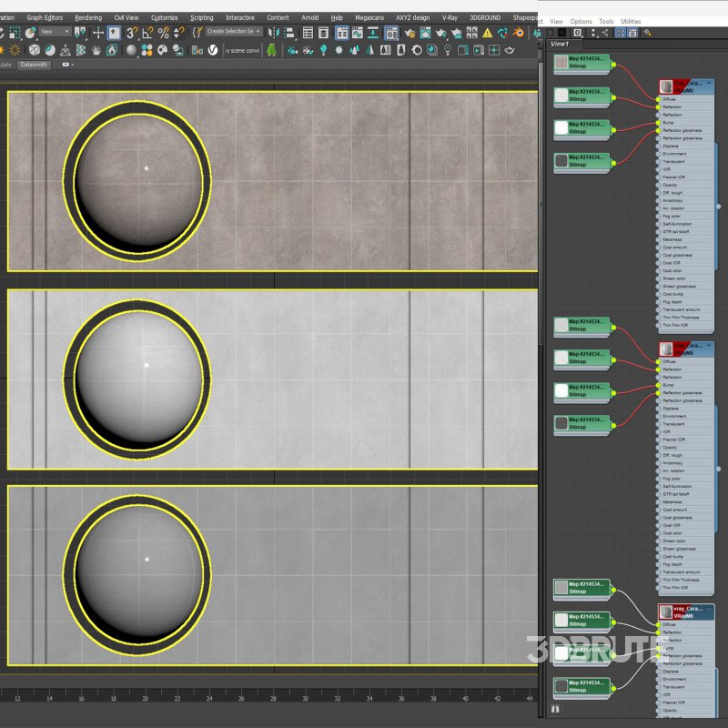Toggle the Percent Snap icon
This screenshot has width=728, height=728.
point(163,32)
